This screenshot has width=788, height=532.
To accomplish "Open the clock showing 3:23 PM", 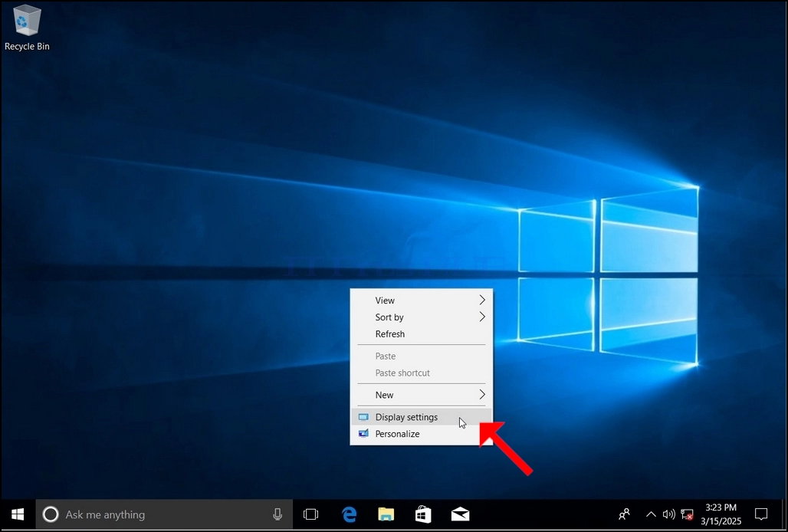I will click(x=721, y=514).
